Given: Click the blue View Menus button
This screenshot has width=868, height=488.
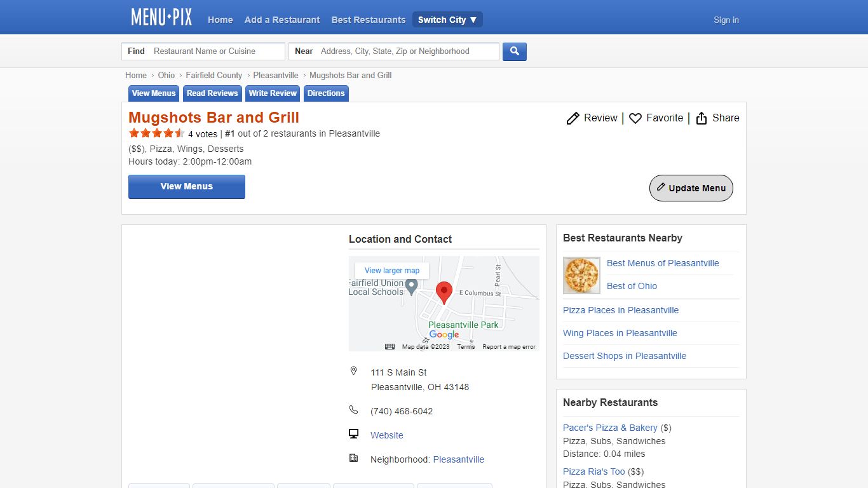Looking at the screenshot, I should (x=187, y=187).
